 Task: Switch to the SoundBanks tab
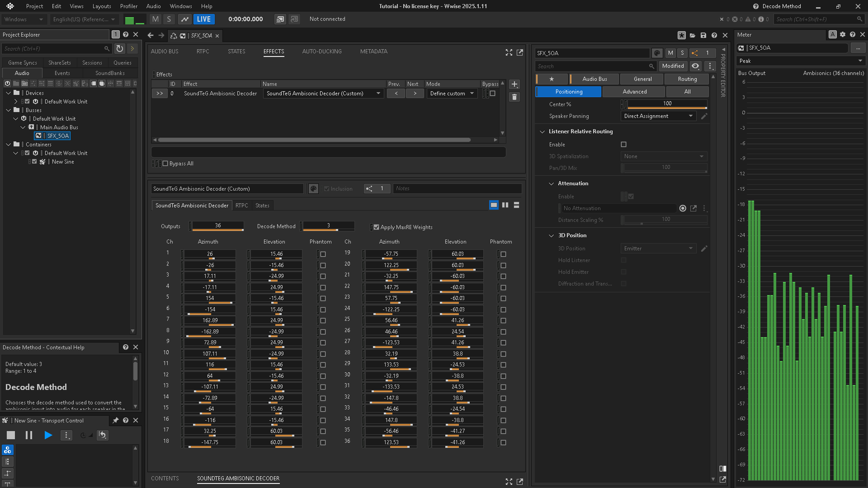110,73
